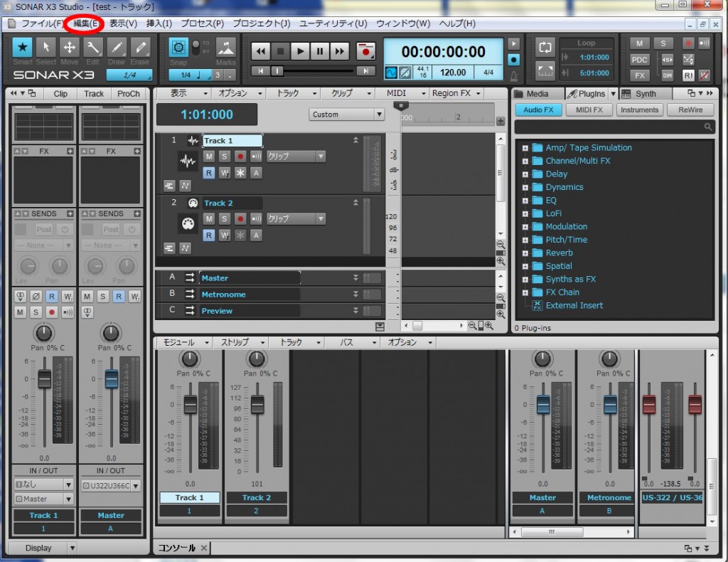Toggle the Loop on/off icon

(x=545, y=47)
